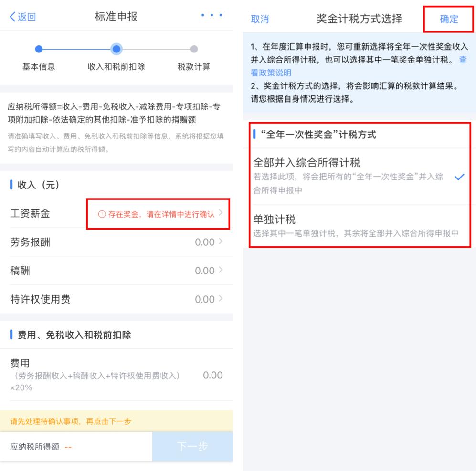This screenshot has width=476, height=471.
Task: Select the 收入和税前扣除 step dot
Action: 116,49
